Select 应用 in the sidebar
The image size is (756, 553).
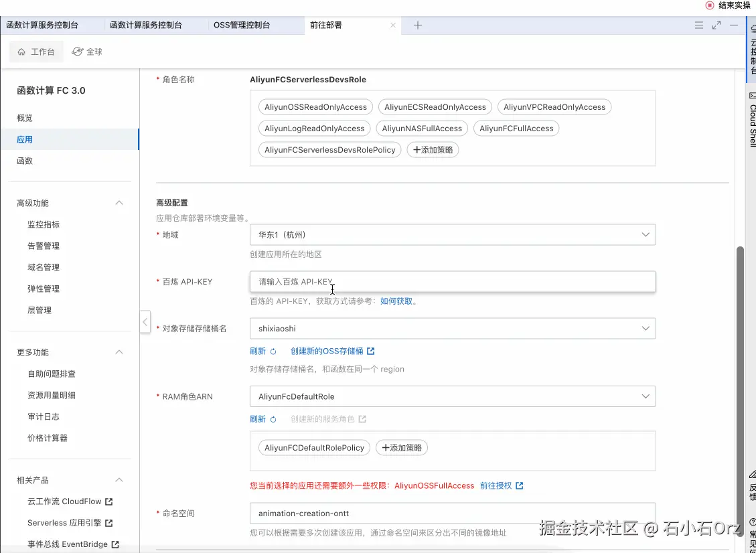70,139
